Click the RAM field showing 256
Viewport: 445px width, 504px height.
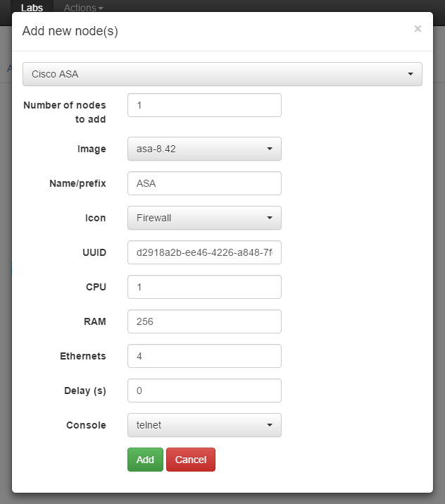(x=204, y=321)
